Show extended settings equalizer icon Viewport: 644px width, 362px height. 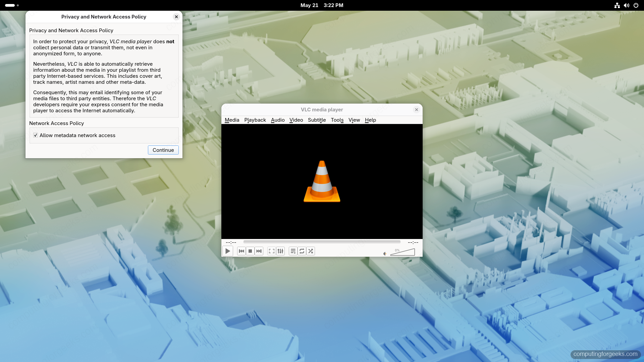(x=280, y=251)
